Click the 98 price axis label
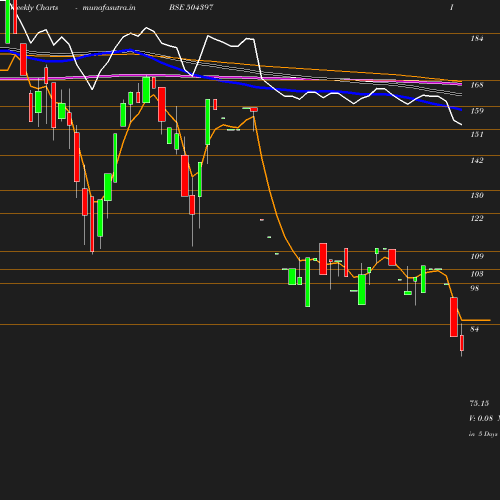The width and height of the screenshot is (500, 500). click(474, 288)
